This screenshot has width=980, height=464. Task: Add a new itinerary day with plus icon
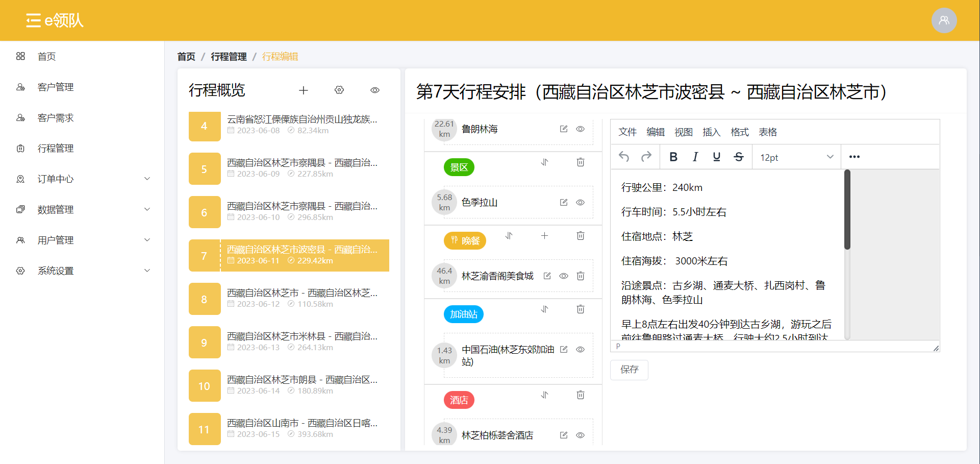tap(304, 90)
